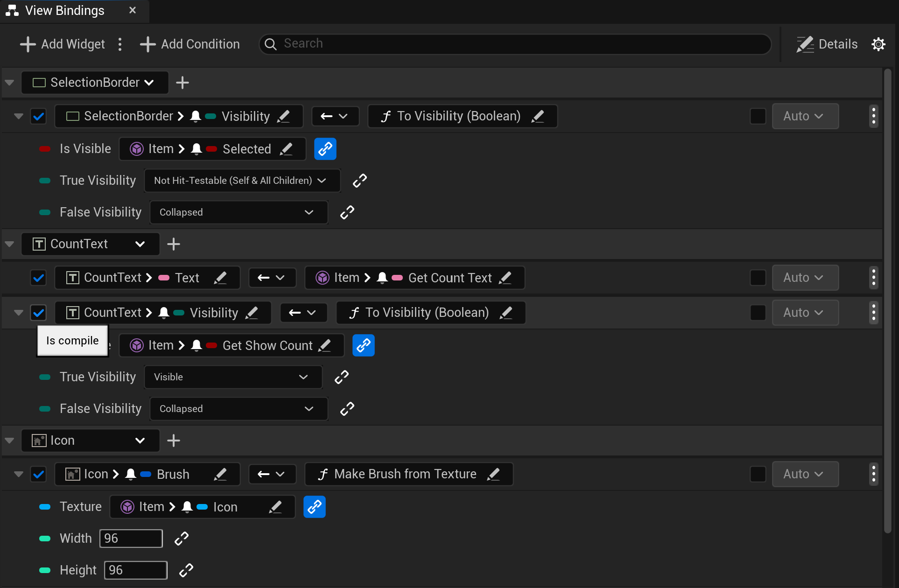Edit the Make Brush from Texture pencil

click(493, 474)
